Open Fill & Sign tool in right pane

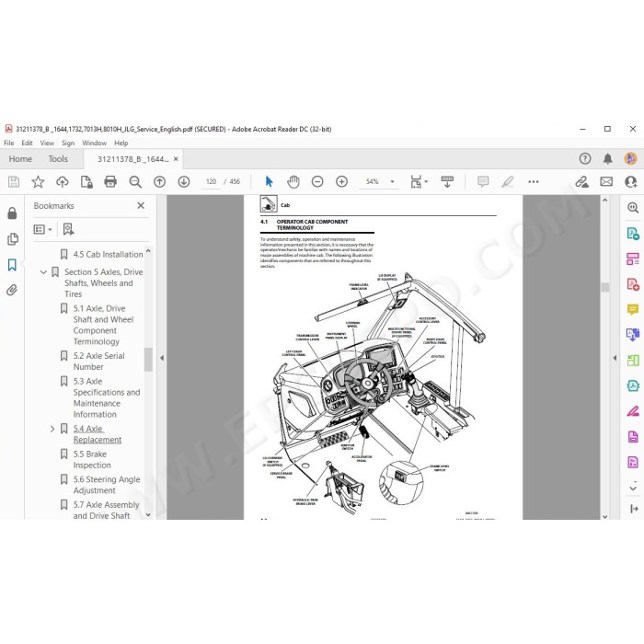tap(633, 410)
